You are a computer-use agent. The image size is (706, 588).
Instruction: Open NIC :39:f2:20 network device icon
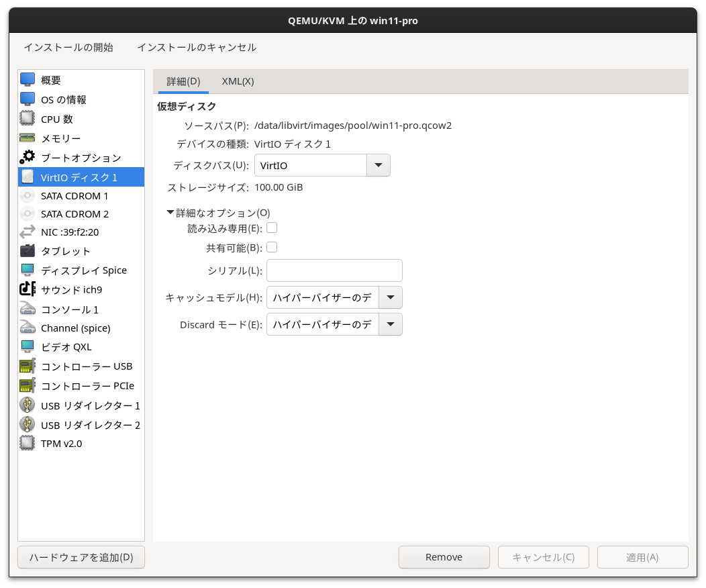click(x=27, y=233)
